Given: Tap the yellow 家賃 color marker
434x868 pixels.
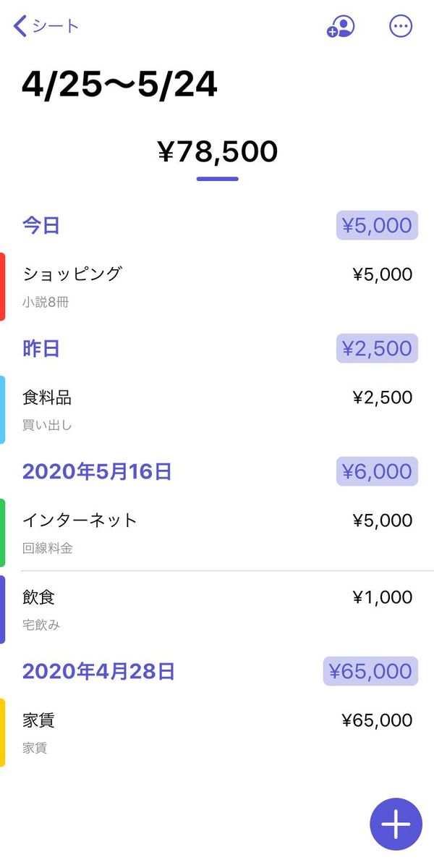Looking at the screenshot, I should click(3, 733).
